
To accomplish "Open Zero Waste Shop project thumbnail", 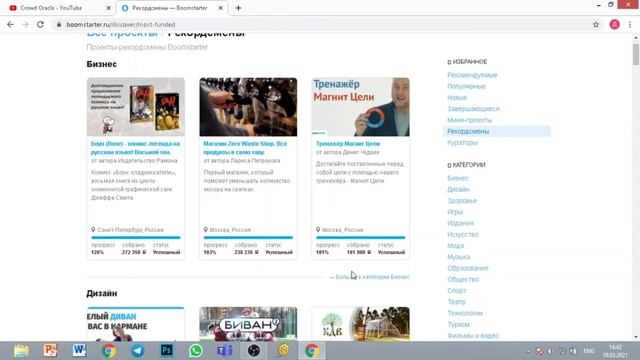I will point(248,107).
